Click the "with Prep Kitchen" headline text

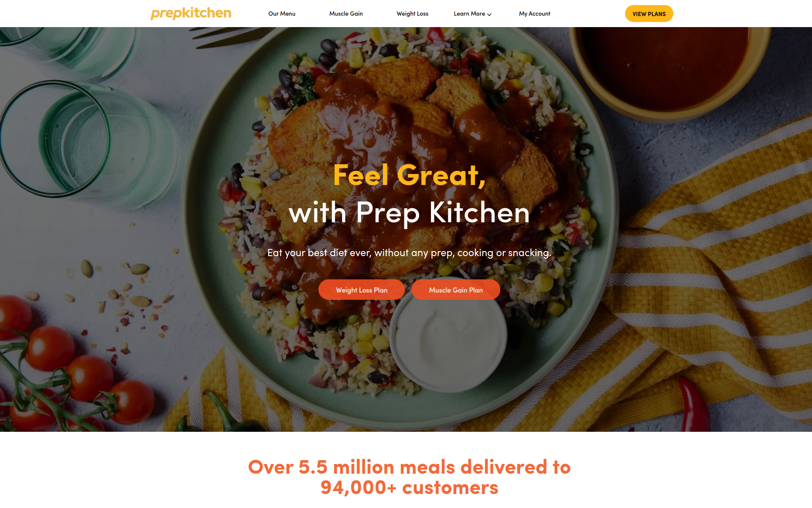(409, 212)
